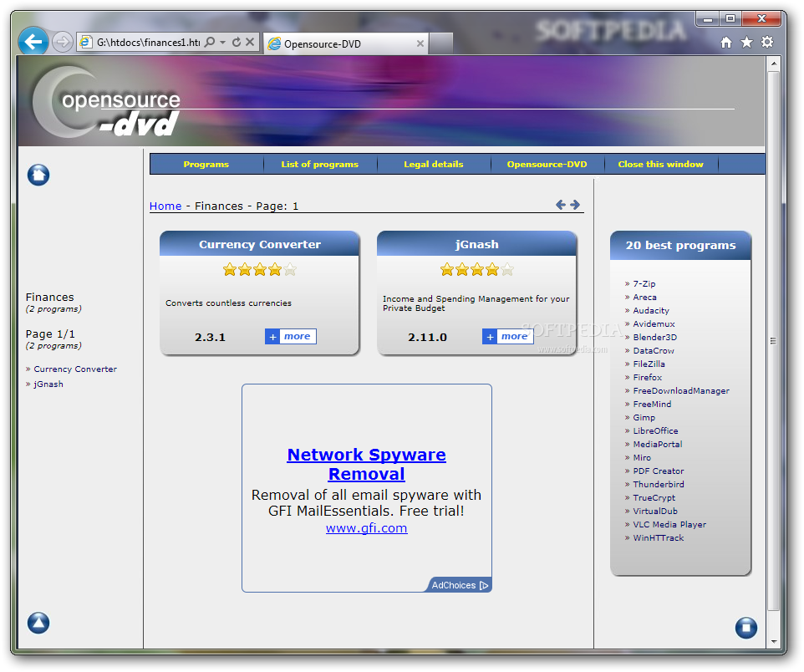The image size is (804, 672).
Task: Click the blue stop icon at bottom right
Action: [x=746, y=628]
